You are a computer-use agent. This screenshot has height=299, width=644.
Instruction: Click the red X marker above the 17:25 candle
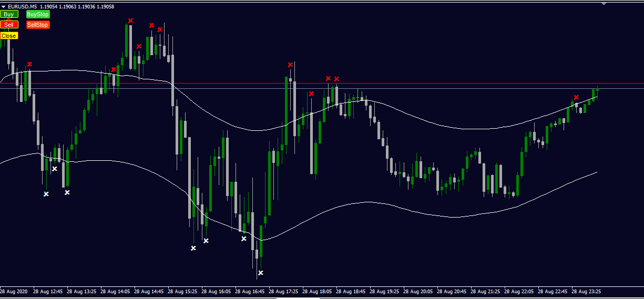(x=290, y=65)
